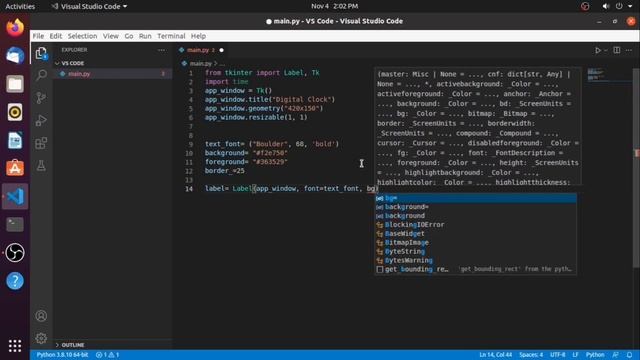Click main.py in the breadcrumb bar

(x=200, y=63)
